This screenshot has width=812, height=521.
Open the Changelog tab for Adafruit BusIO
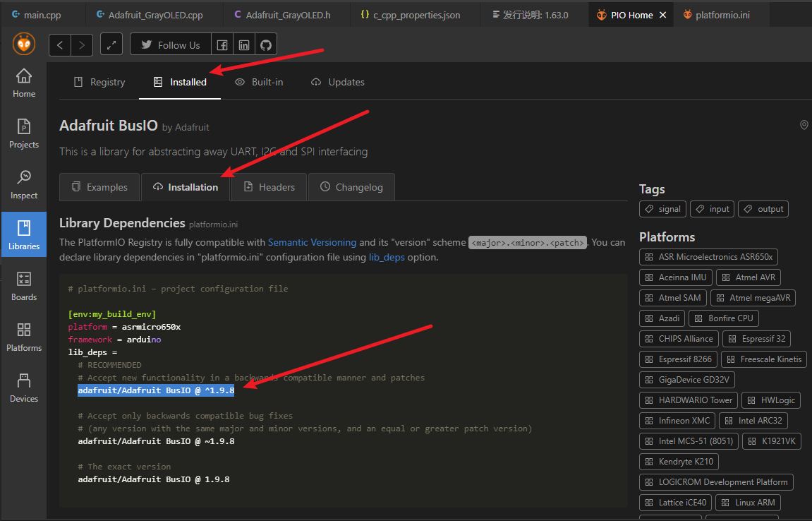(351, 186)
